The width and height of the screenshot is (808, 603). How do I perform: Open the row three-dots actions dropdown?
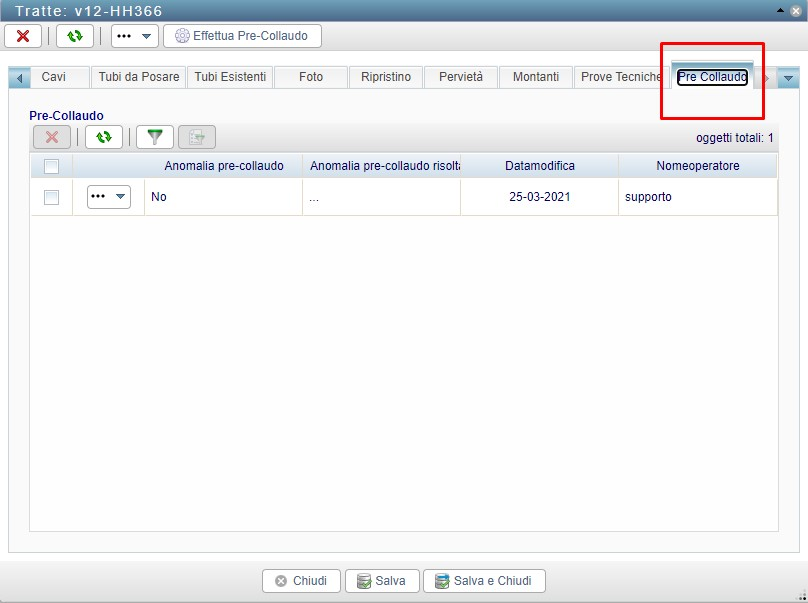(x=109, y=197)
